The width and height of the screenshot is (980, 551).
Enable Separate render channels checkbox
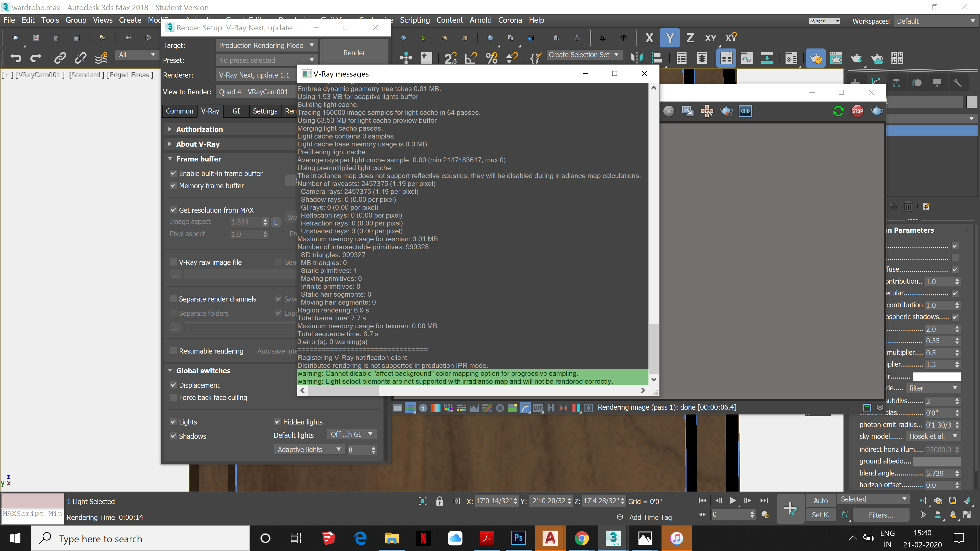[174, 299]
